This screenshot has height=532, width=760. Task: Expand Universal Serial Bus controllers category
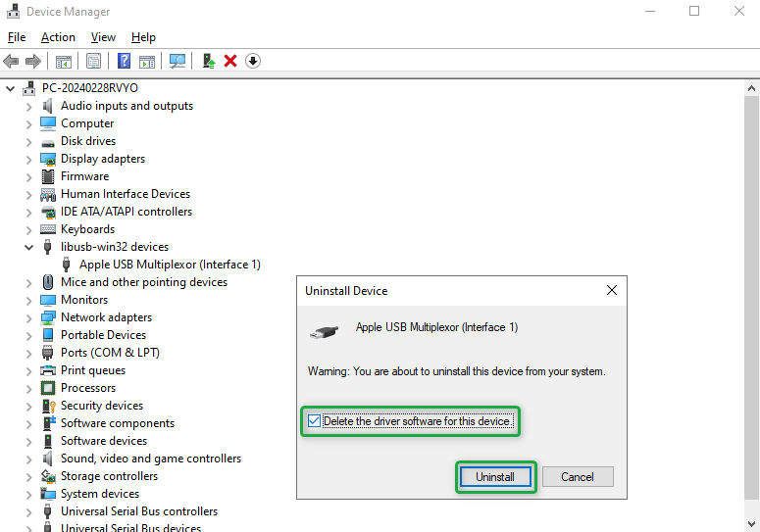click(x=28, y=512)
